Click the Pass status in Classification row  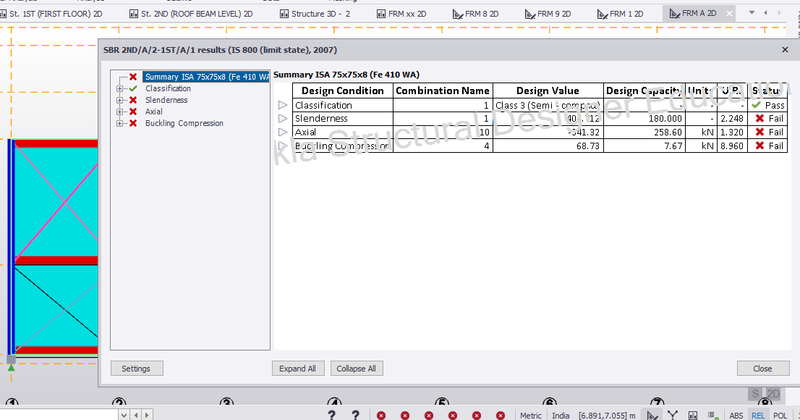768,105
